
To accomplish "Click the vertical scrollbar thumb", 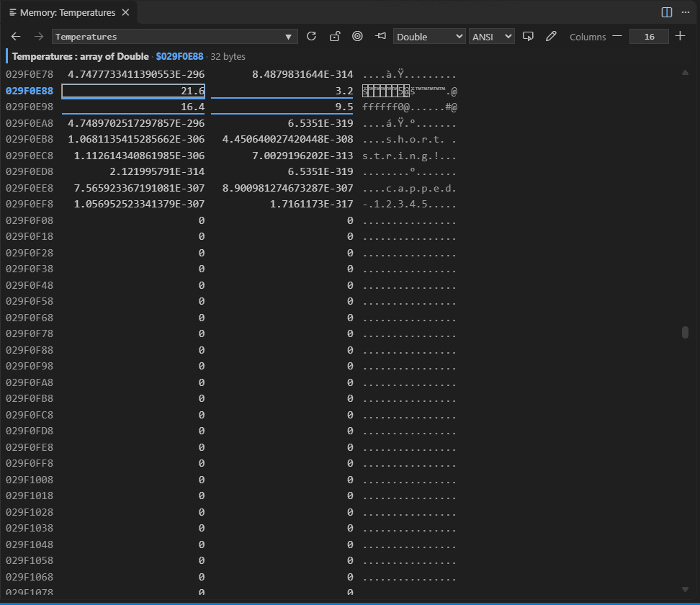I will [686, 333].
